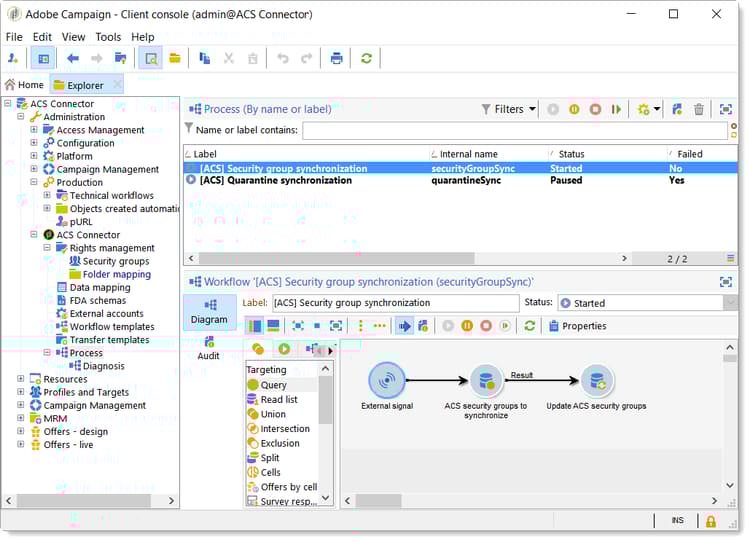The image size is (750, 542).
Task: Click the trash delete icon in Process toolbar
Action: pyautogui.click(x=698, y=110)
